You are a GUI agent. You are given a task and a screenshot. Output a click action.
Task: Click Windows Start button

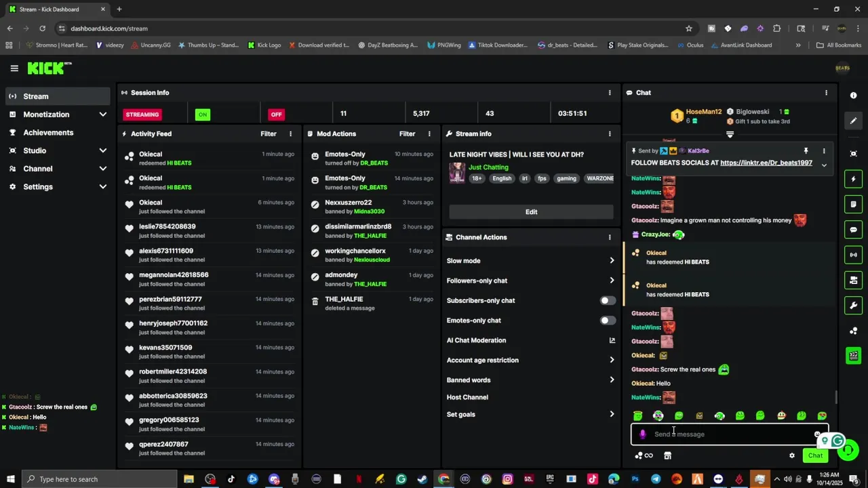coord(10,479)
